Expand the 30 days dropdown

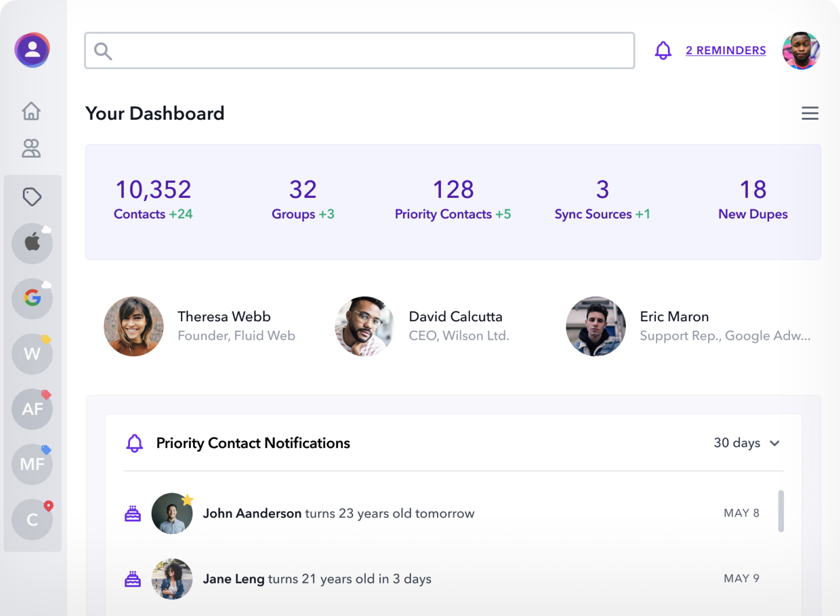tap(747, 443)
